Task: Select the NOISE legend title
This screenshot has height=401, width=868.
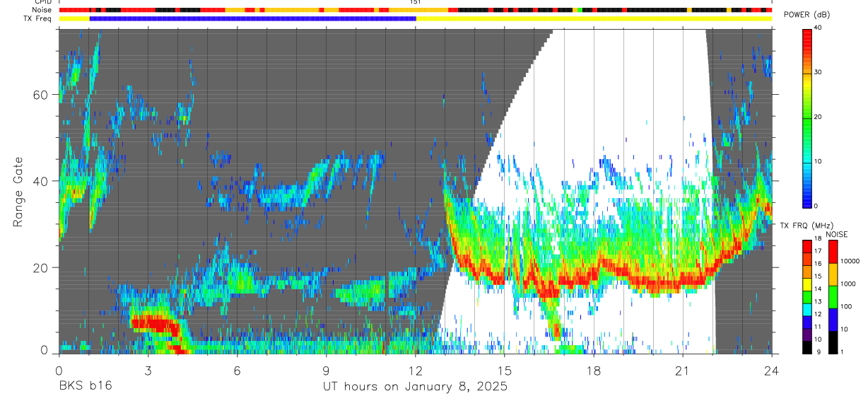Action: [837, 234]
